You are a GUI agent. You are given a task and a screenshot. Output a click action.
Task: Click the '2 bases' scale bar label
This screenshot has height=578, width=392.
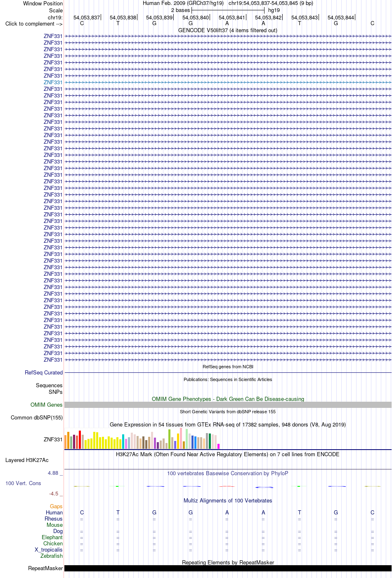[181, 10]
